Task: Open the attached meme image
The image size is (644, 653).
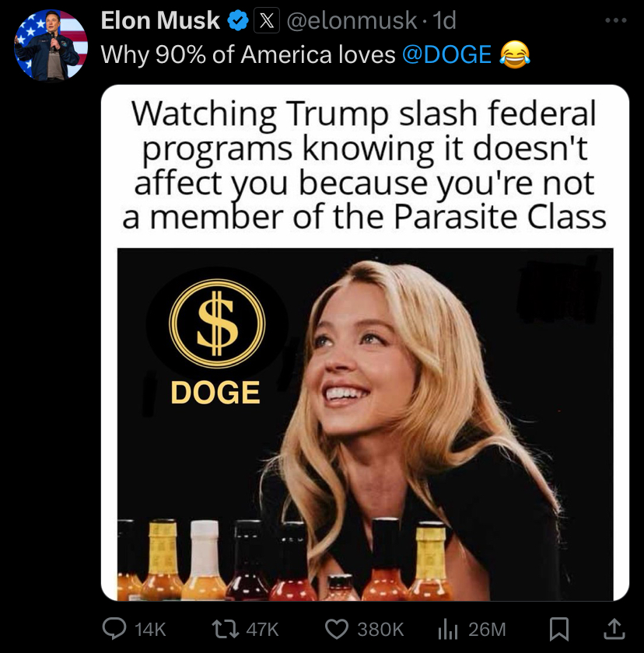Action: pyautogui.click(x=365, y=343)
